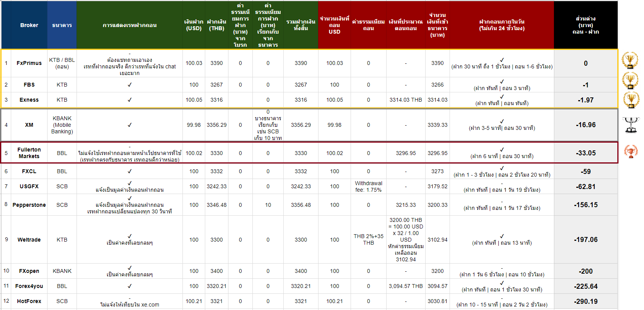Select the "KBANK (Mobile Banking)" bank cell

62,125
